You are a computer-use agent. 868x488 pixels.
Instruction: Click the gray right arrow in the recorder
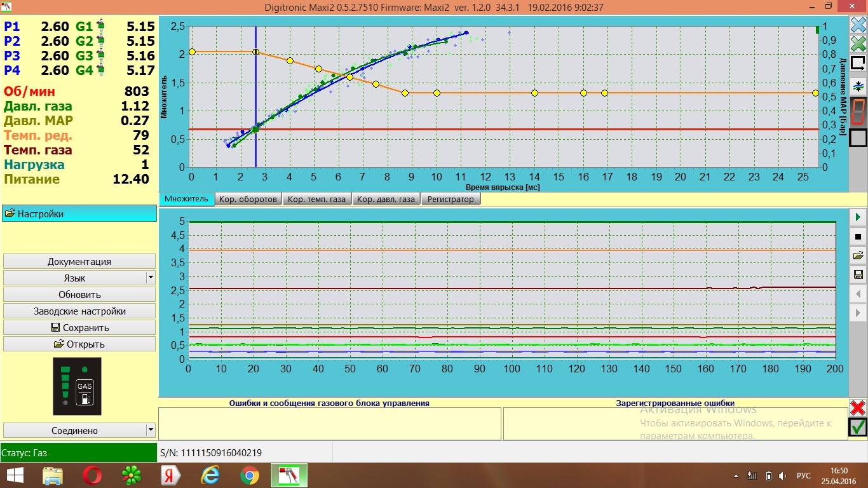click(x=858, y=313)
